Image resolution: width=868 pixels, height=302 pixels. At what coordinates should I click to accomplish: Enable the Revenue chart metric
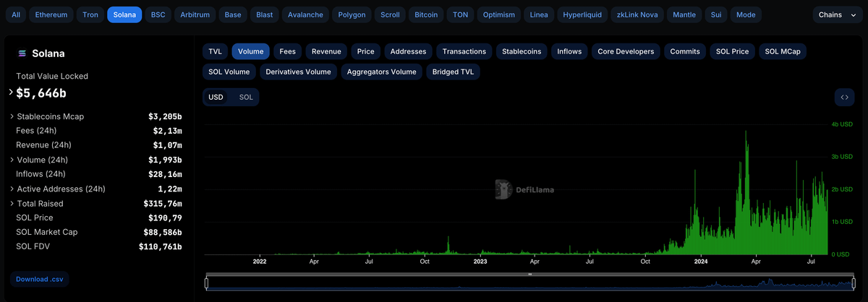pyautogui.click(x=326, y=51)
